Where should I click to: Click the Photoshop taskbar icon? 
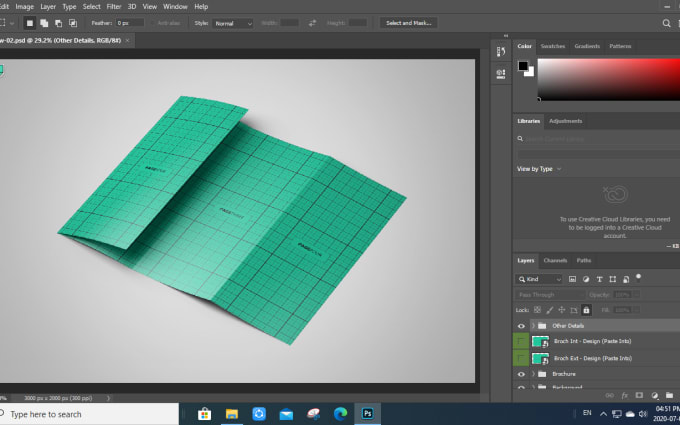[x=368, y=414]
